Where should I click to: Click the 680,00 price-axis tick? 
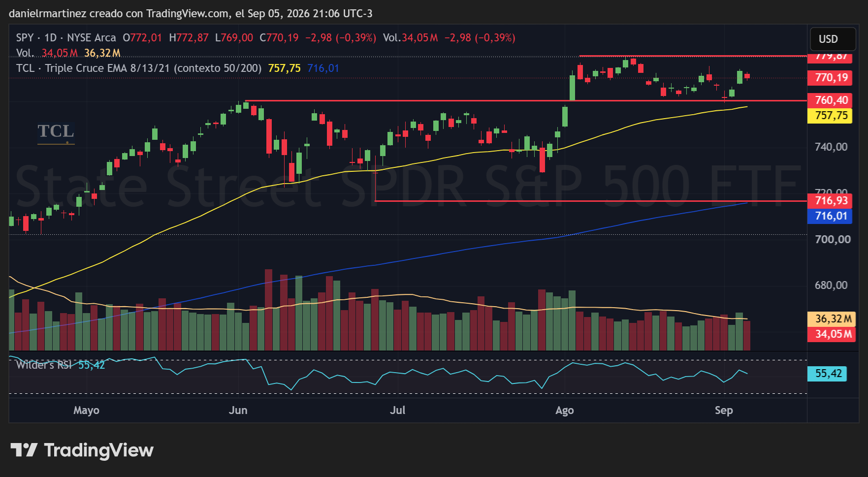(831, 286)
